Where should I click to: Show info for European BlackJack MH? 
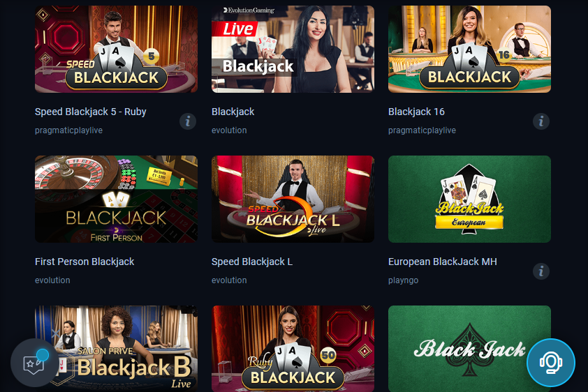click(541, 271)
